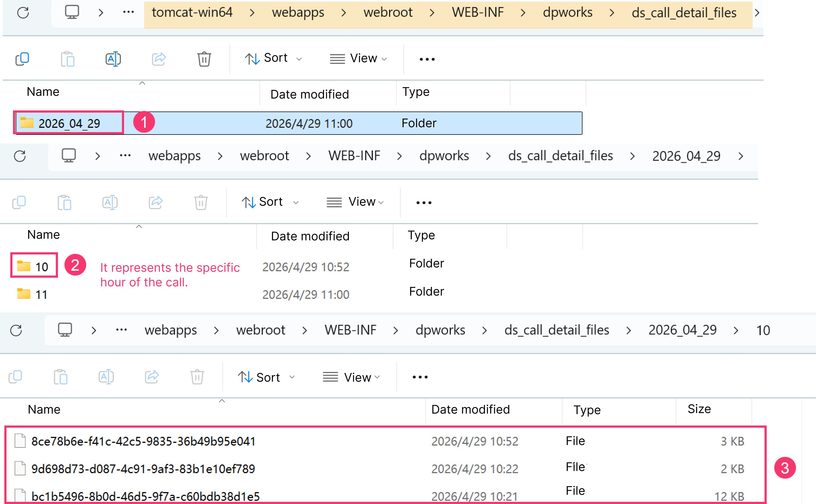
Task: Click the This PC monitor icon in top address bar
Action: (72, 12)
